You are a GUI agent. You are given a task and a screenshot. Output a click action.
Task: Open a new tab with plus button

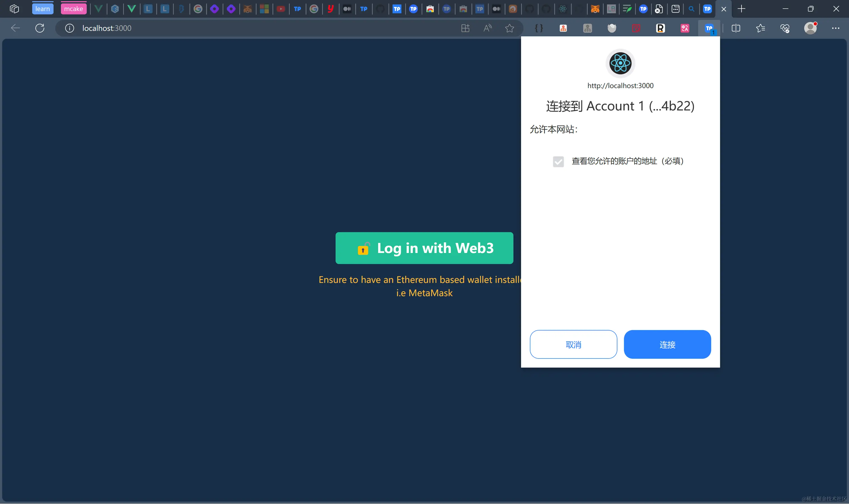[x=741, y=9]
